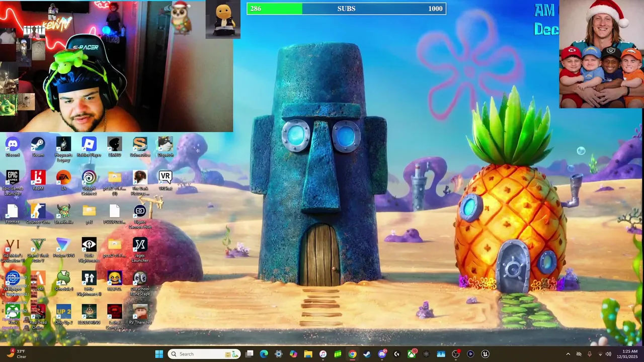The height and width of the screenshot is (362, 644).
Task: Select the Only Up 2 icon
Action: click(x=63, y=315)
